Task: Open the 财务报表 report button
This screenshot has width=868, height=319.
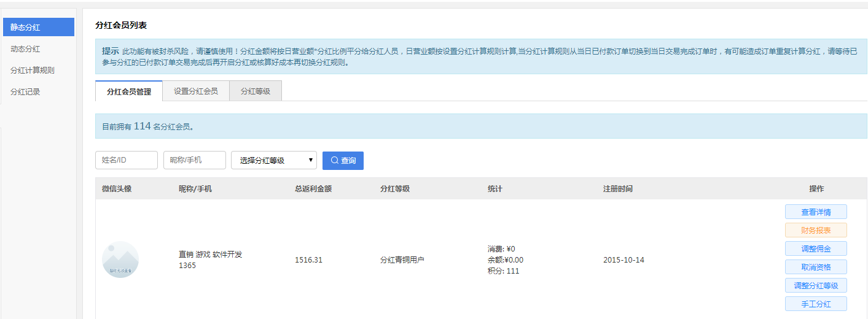Action: tap(816, 231)
